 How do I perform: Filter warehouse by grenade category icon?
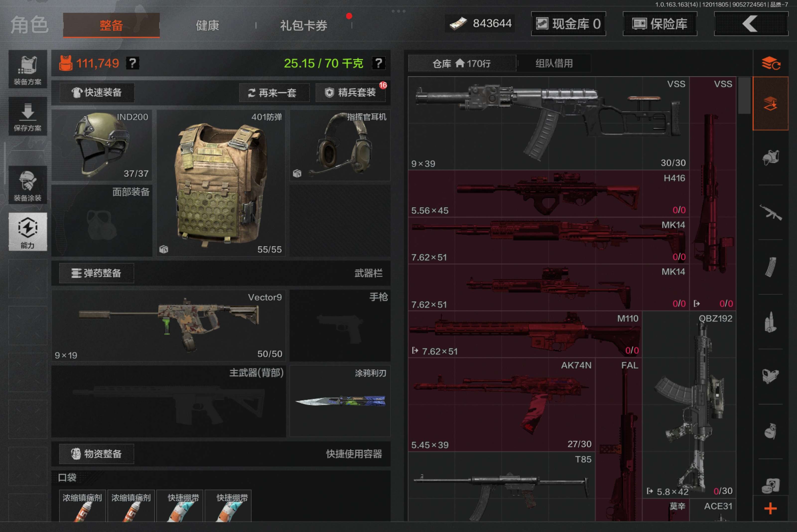click(770, 432)
